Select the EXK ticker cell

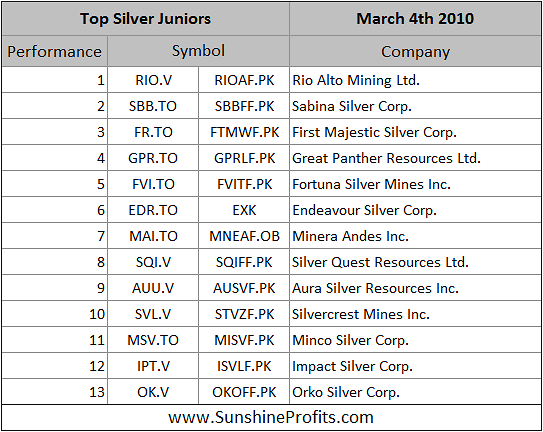click(x=244, y=210)
